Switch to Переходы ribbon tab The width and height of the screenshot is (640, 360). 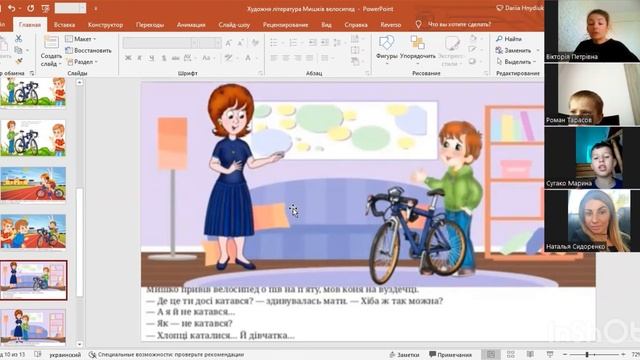[x=150, y=24]
